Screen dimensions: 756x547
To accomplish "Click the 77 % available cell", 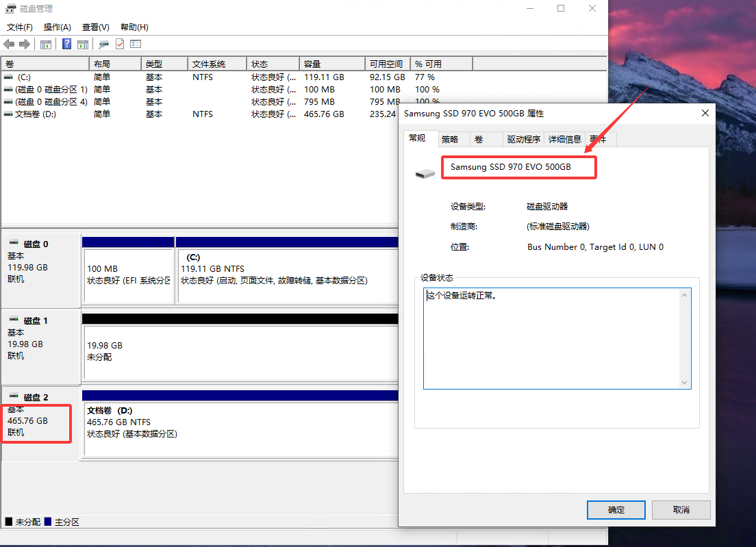I will (425, 77).
